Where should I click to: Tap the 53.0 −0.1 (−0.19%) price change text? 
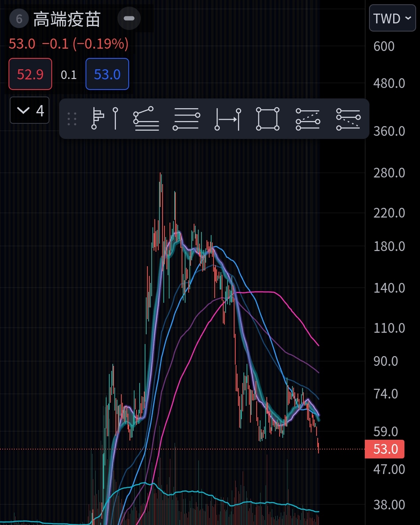pyautogui.click(x=68, y=44)
